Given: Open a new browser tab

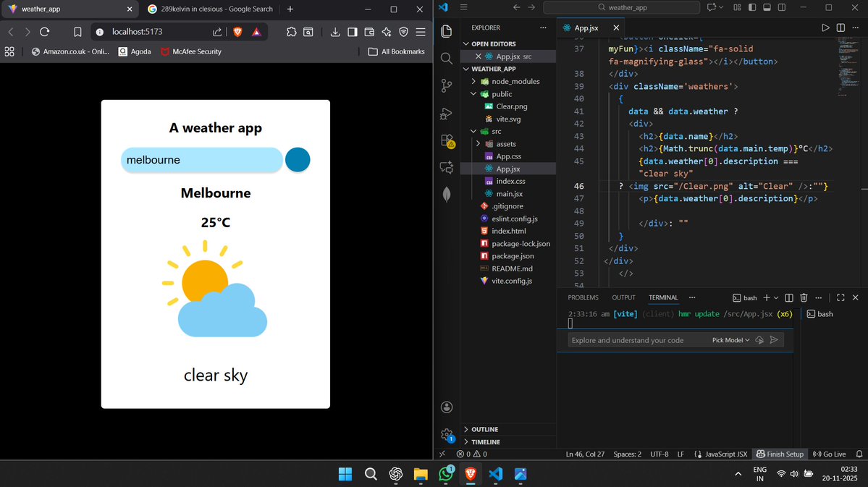Looking at the screenshot, I should tap(290, 9).
